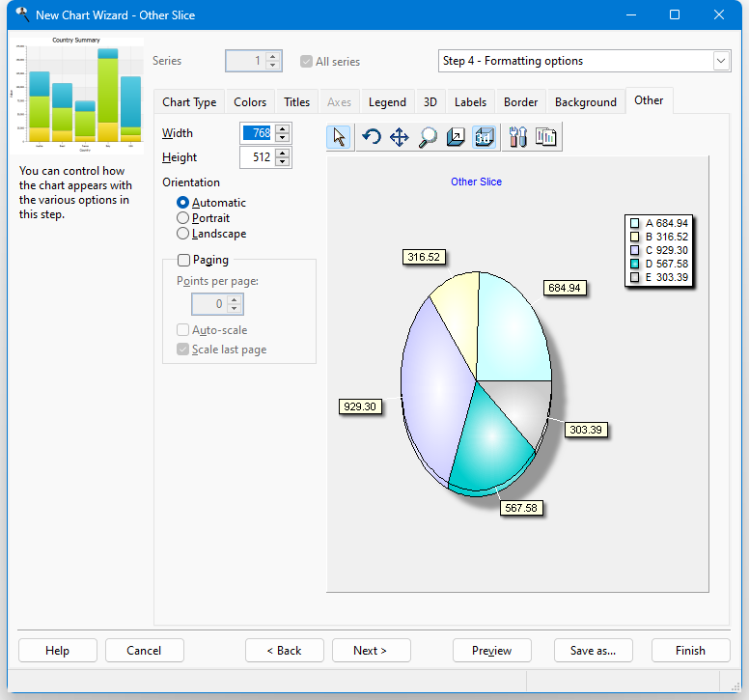Toggle the All series checkbox

coord(306,61)
